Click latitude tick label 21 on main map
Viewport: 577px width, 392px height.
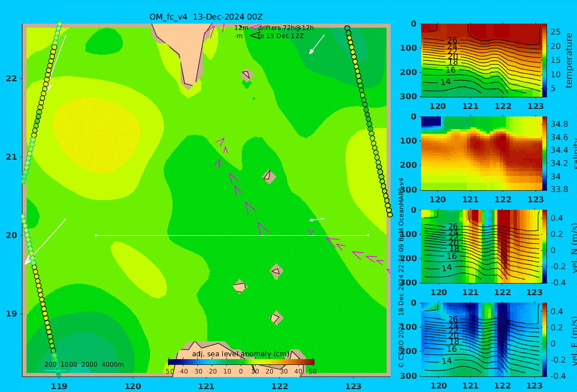[x=12, y=157]
